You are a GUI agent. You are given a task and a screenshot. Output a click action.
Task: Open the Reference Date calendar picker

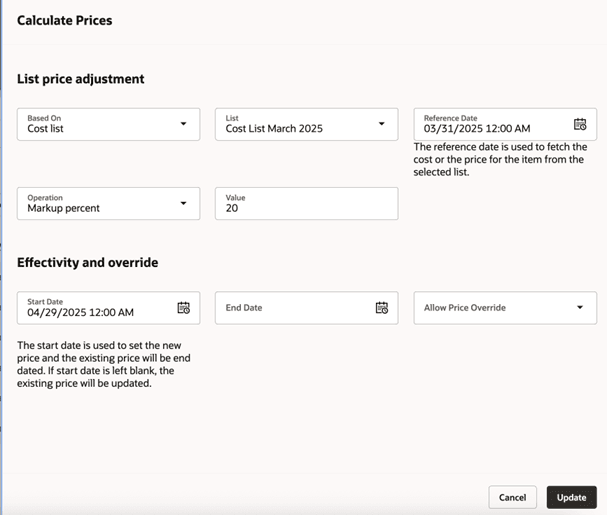coord(580,124)
